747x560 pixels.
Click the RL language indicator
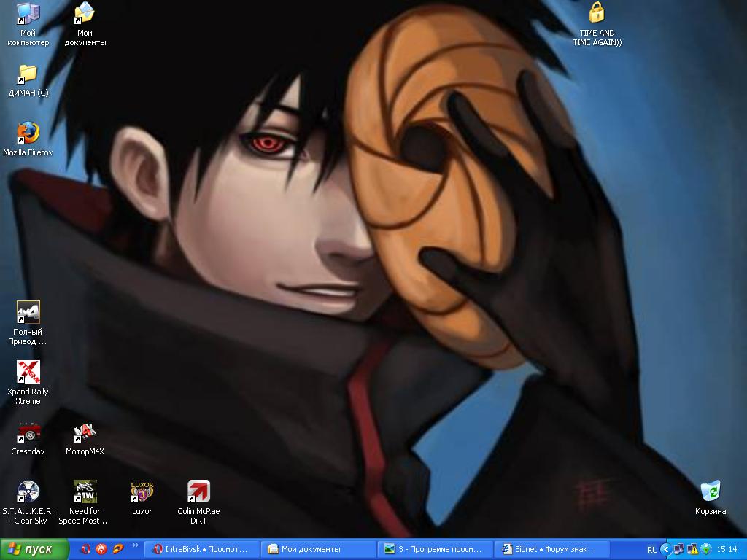(651, 549)
